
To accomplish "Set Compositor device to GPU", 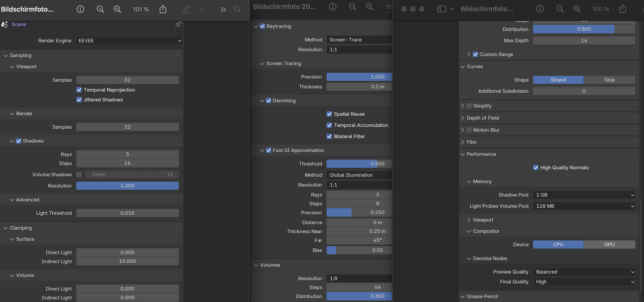I will [x=610, y=245].
